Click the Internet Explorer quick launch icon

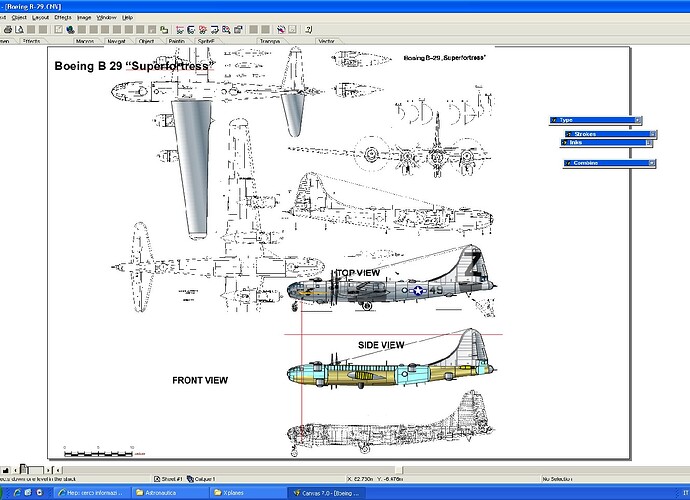17,493
